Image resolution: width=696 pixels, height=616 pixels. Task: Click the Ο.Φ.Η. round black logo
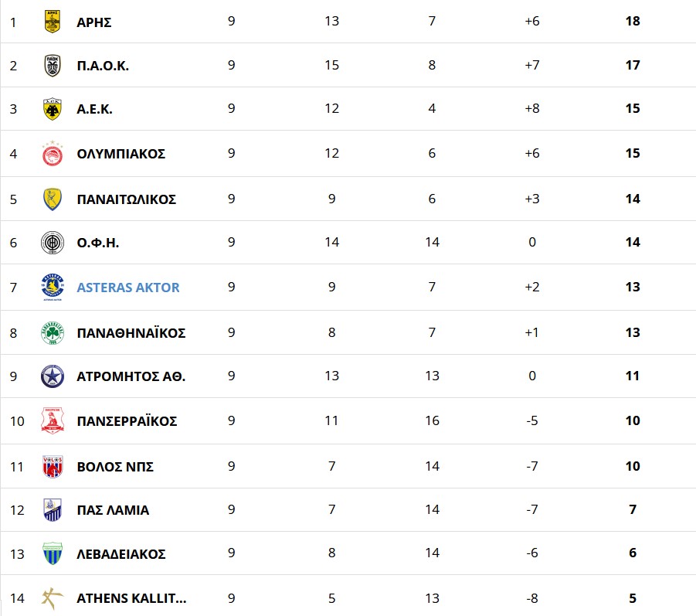pyautogui.click(x=53, y=243)
